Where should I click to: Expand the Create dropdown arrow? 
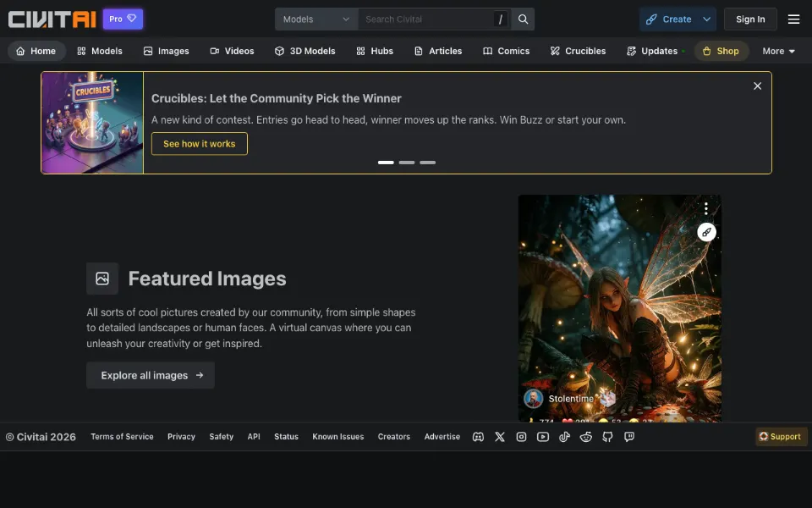[706, 19]
